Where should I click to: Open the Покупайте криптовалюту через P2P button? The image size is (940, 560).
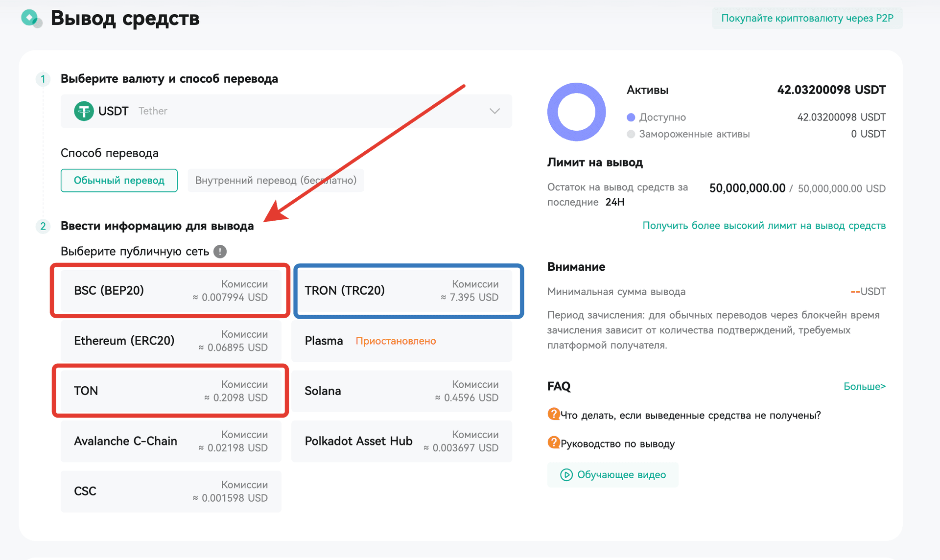(807, 18)
